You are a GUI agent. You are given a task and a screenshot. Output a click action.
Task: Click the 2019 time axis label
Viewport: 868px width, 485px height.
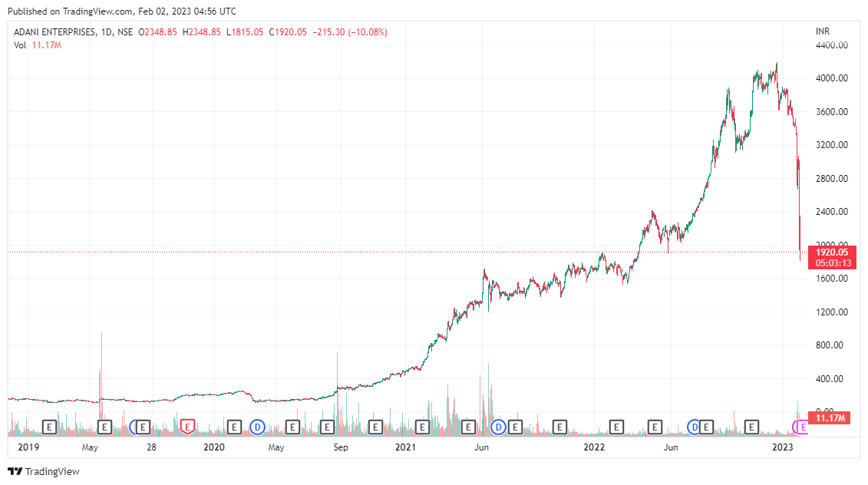28,447
